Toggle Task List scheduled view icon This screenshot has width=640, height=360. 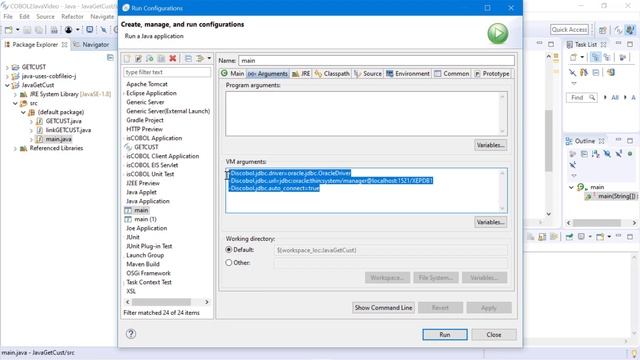point(607,58)
